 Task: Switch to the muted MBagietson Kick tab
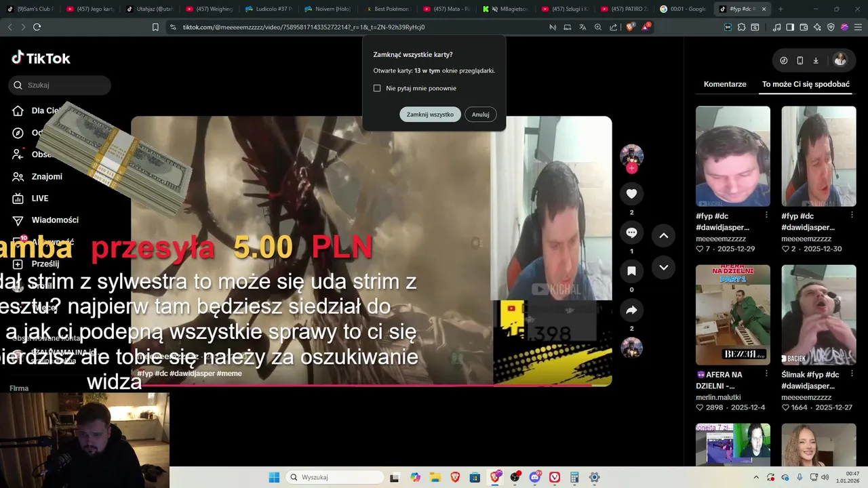(506, 9)
